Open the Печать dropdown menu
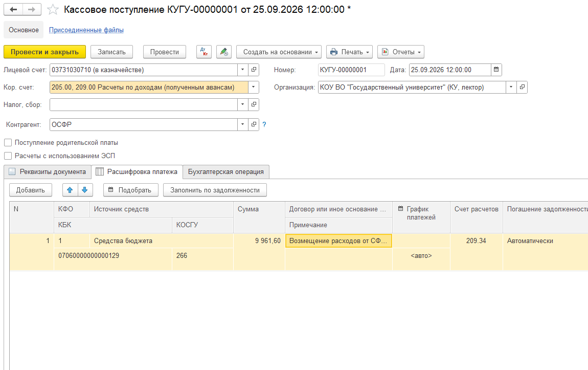588x370 pixels. 349,52
